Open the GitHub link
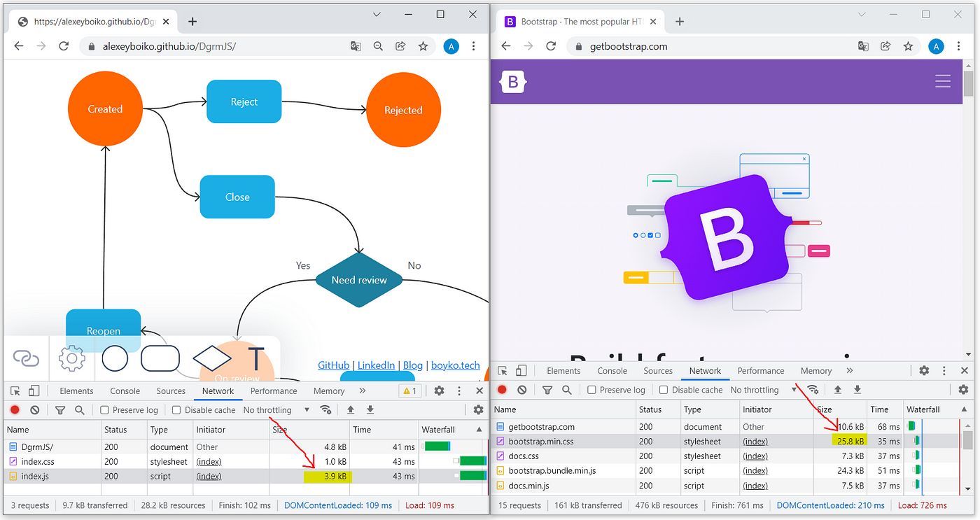The image size is (980, 520). 334,365
